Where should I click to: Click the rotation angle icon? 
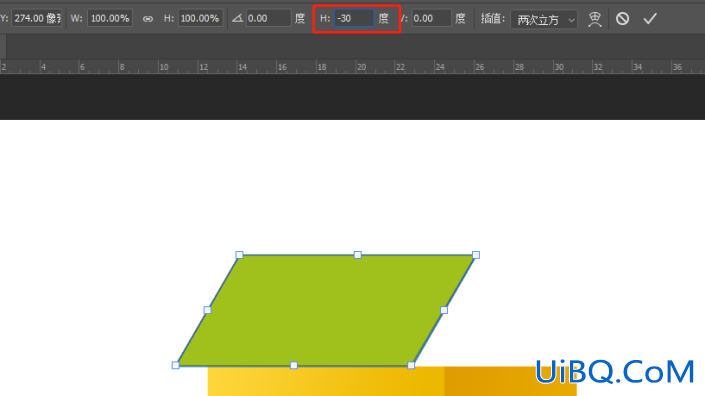[x=237, y=18]
